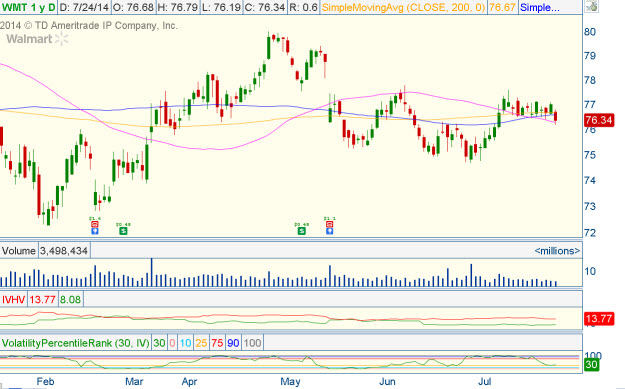Open the flask studies icon at top right
625x389 pixels.
(592, 6)
